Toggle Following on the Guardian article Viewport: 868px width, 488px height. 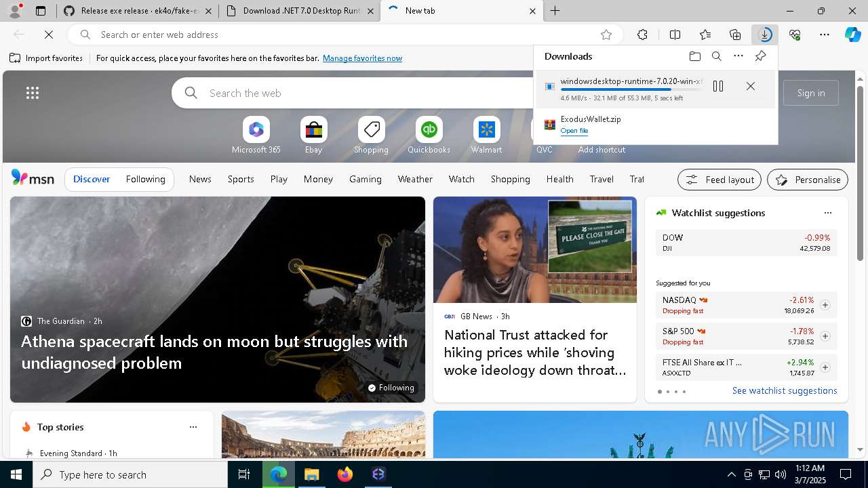point(391,388)
